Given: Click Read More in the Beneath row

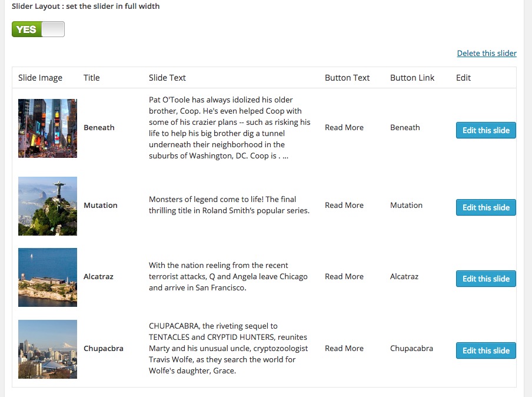Looking at the screenshot, I should coord(344,128).
